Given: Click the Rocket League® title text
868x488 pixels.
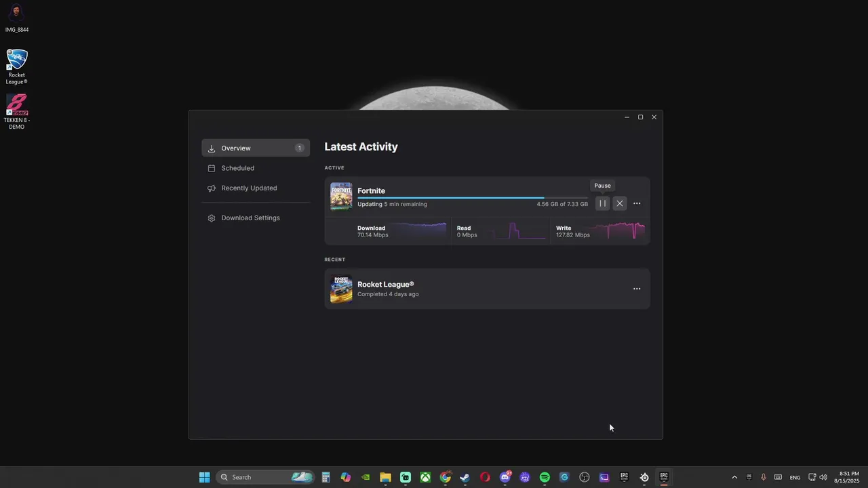Looking at the screenshot, I should tap(385, 284).
